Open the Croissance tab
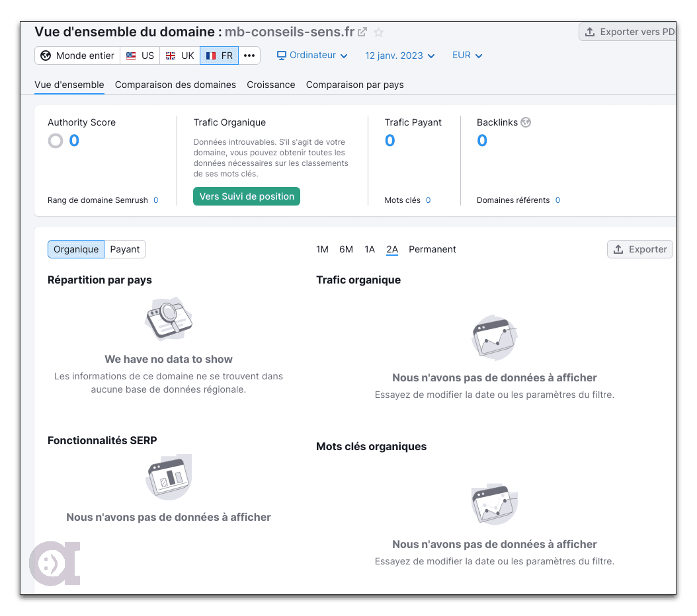 point(271,85)
